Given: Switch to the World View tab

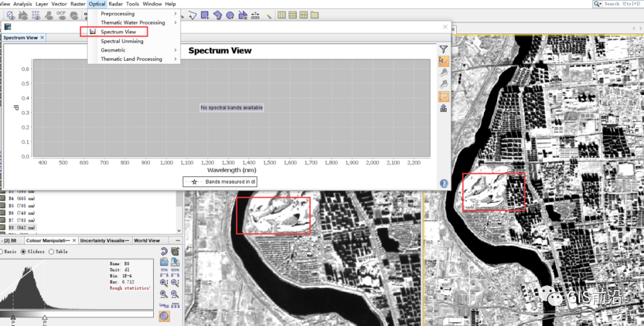Looking at the screenshot, I should click(x=147, y=241).
